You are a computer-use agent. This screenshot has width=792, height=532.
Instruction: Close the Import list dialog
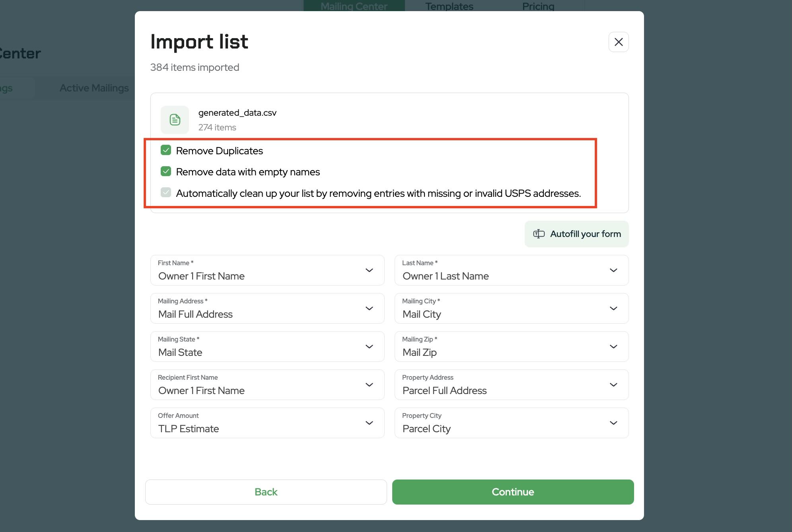pyautogui.click(x=618, y=42)
